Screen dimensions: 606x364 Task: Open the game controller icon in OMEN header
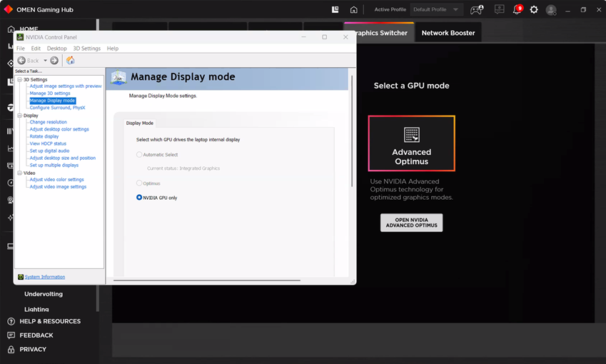pos(477,10)
